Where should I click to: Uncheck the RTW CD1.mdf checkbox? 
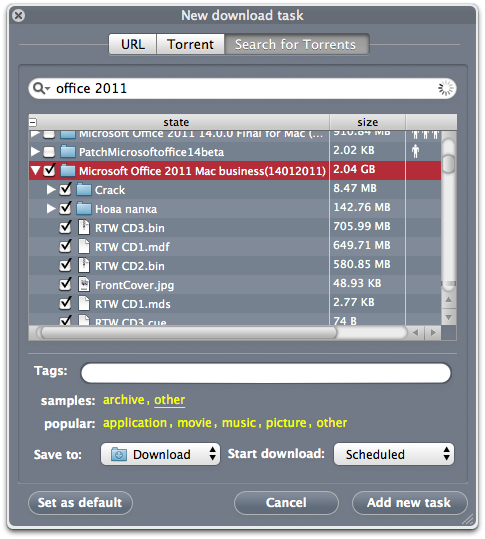65,246
